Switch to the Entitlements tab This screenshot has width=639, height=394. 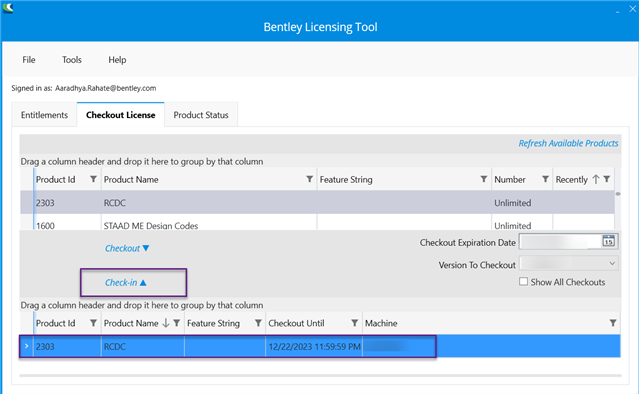(x=44, y=115)
